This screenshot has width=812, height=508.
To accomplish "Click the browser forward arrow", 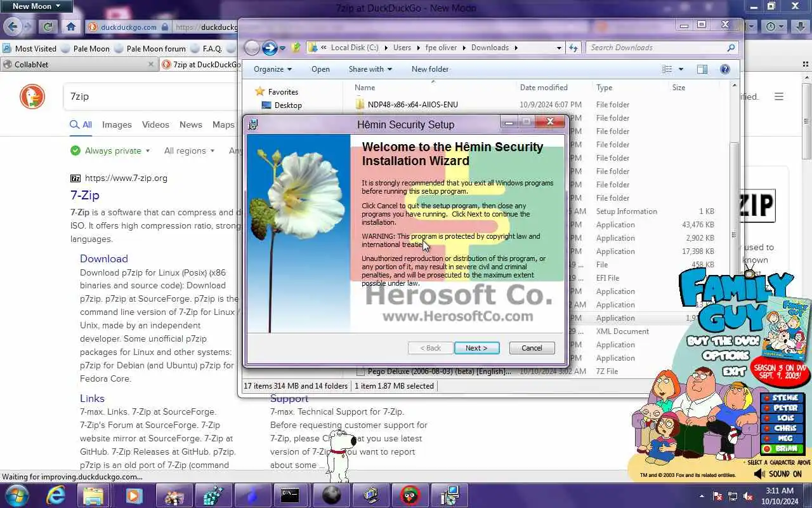I will click(x=28, y=27).
